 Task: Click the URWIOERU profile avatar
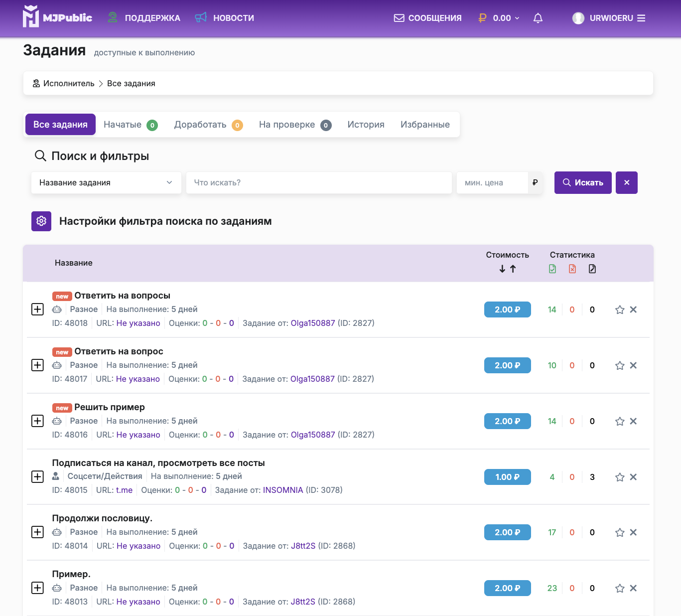(578, 18)
